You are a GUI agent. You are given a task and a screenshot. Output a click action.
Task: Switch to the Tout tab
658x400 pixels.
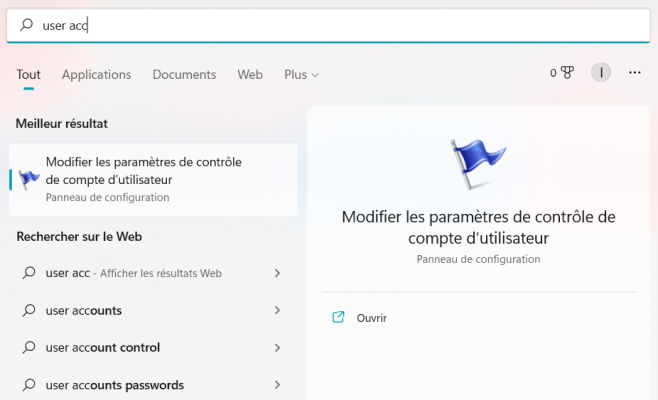(x=29, y=74)
